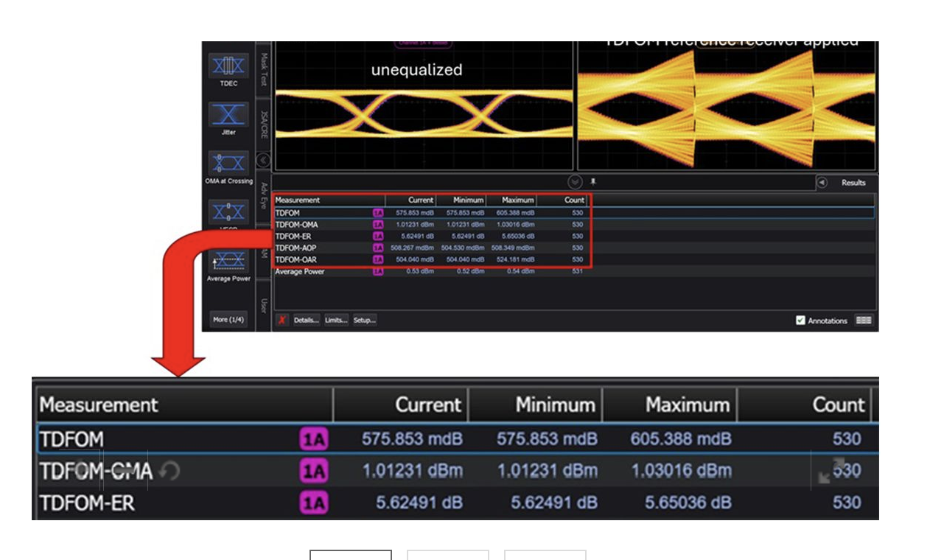Screen dimensions: 930x560
Task: Click the More (1/4) button
Action: (x=228, y=319)
